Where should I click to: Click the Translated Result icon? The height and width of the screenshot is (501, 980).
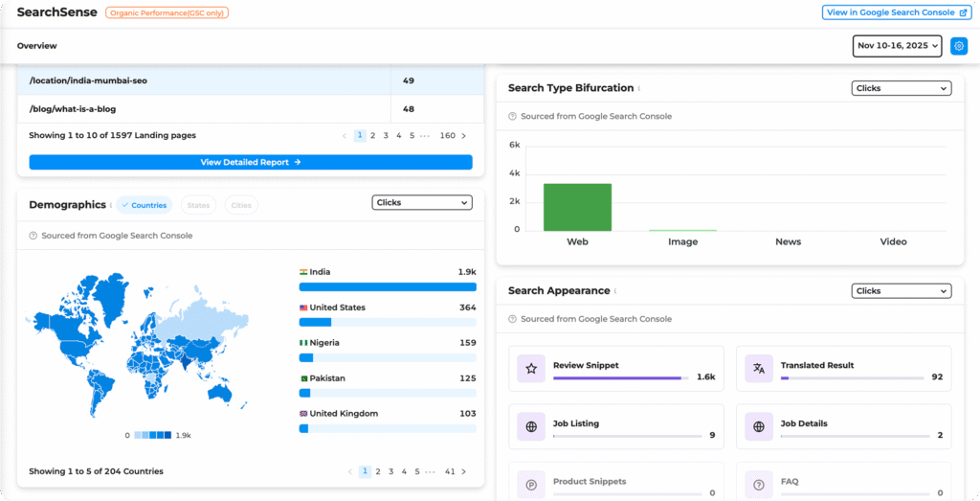[x=759, y=369]
